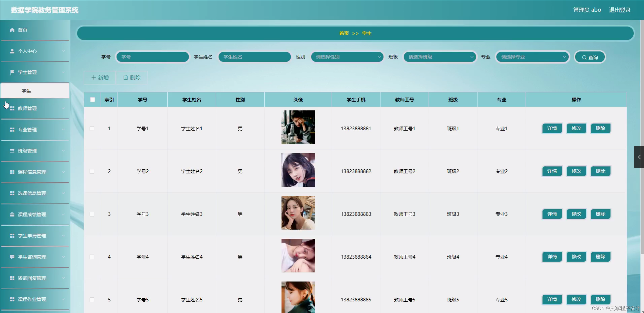This screenshot has width=644, height=313.
Task: Click the 学生姓名 search input field
Action: [254, 57]
